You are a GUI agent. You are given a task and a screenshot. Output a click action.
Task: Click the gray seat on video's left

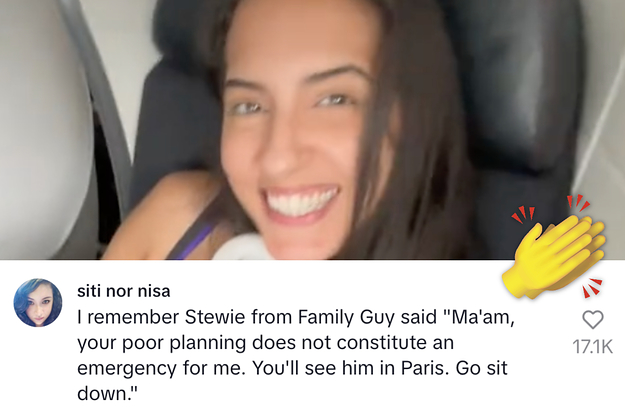(44, 128)
